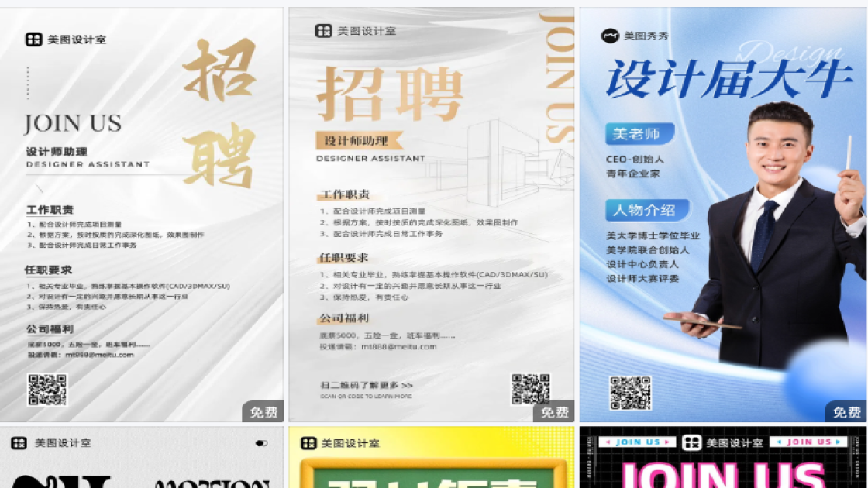Click the 美老师 label on the blue poster
868x488 pixels.
pyautogui.click(x=639, y=134)
